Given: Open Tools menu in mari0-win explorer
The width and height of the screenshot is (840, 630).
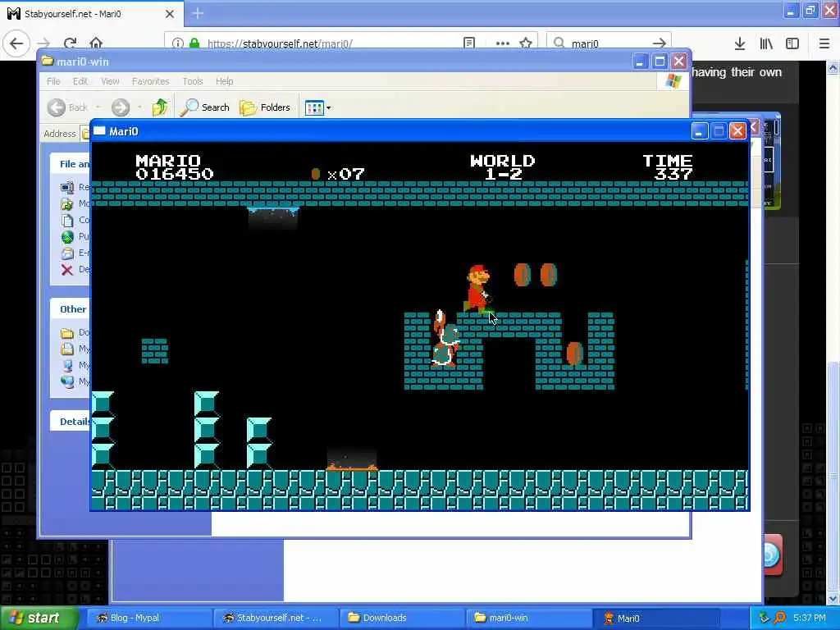Looking at the screenshot, I should coord(192,81).
